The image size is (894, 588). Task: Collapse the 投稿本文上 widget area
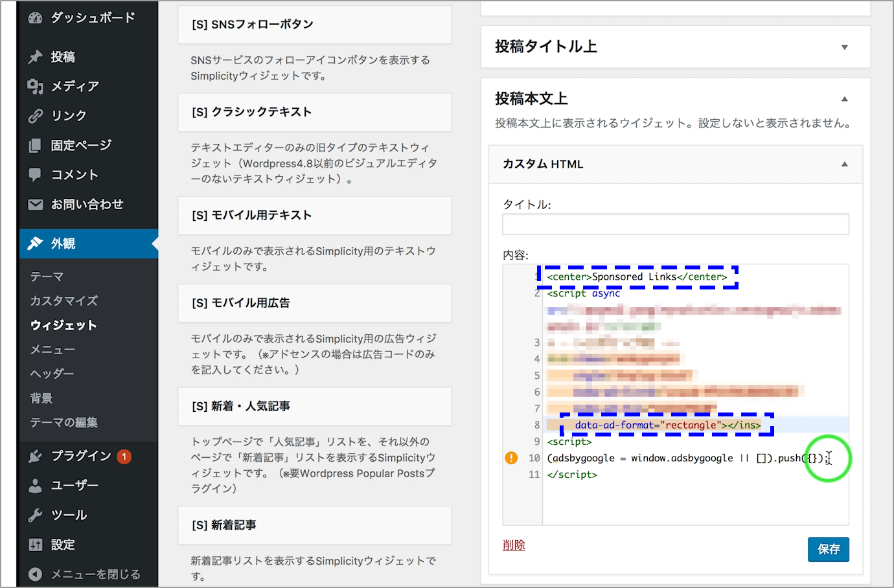pyautogui.click(x=844, y=99)
